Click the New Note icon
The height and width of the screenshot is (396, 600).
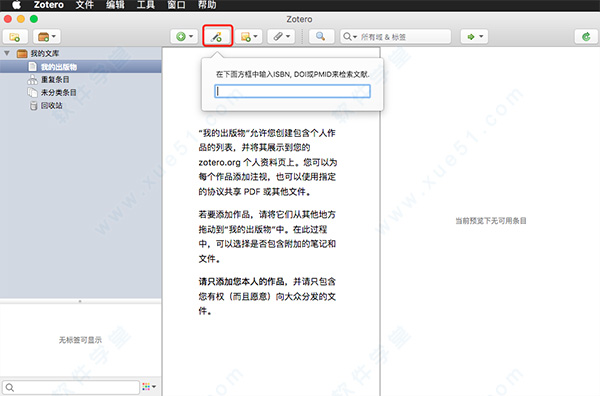(246, 37)
